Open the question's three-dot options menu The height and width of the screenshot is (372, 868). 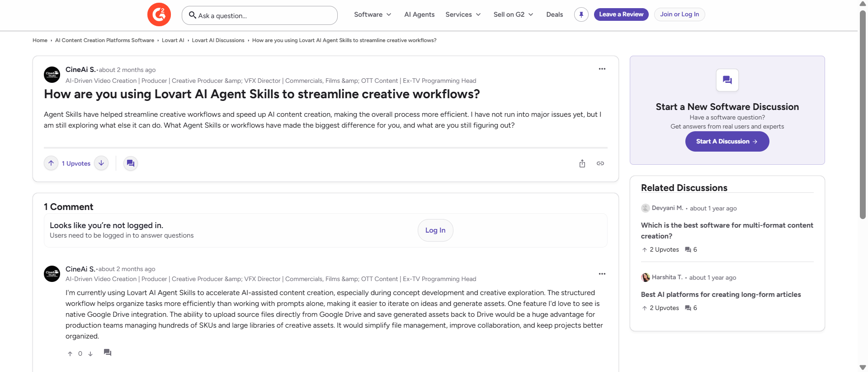602,69
